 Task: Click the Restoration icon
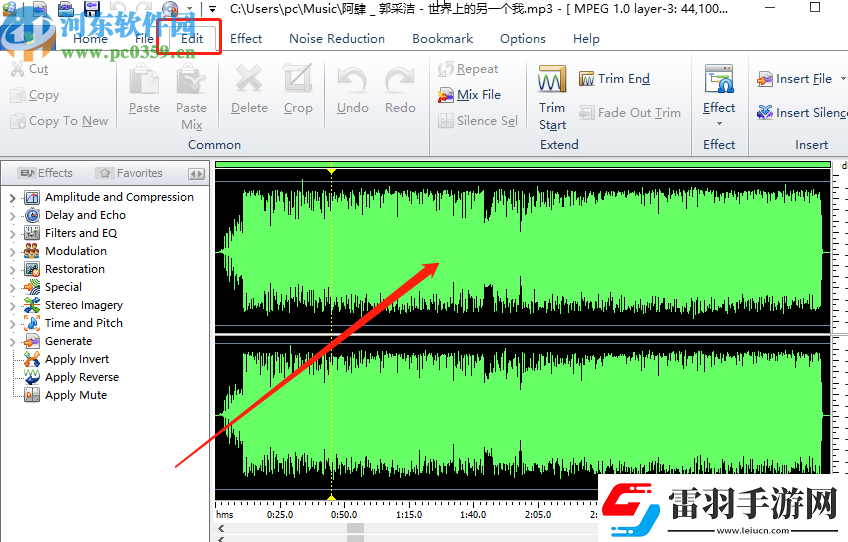32,269
